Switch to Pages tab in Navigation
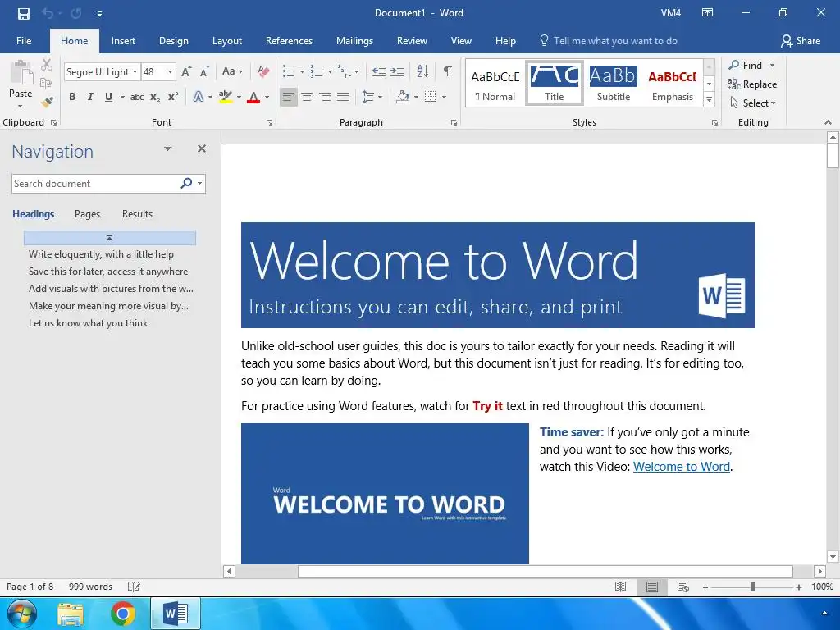 pyautogui.click(x=87, y=214)
